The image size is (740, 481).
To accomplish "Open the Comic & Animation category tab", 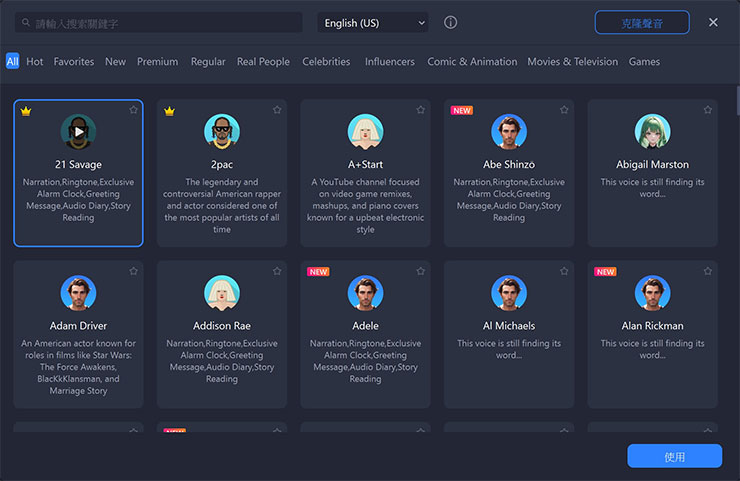I will tap(472, 62).
